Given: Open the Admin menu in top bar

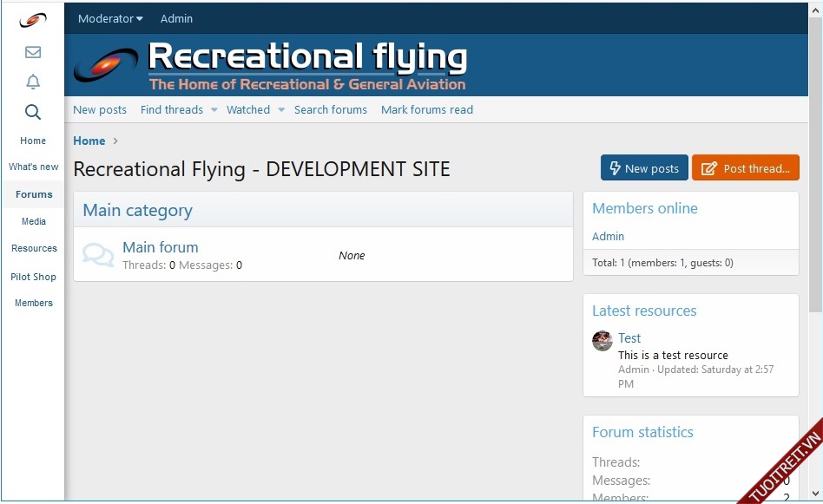Looking at the screenshot, I should (176, 18).
